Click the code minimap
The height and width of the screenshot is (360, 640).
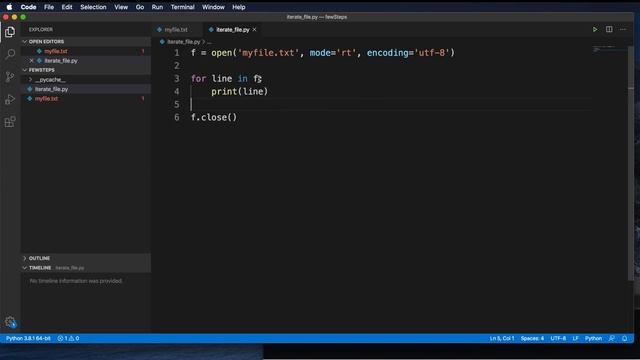click(x=610, y=49)
